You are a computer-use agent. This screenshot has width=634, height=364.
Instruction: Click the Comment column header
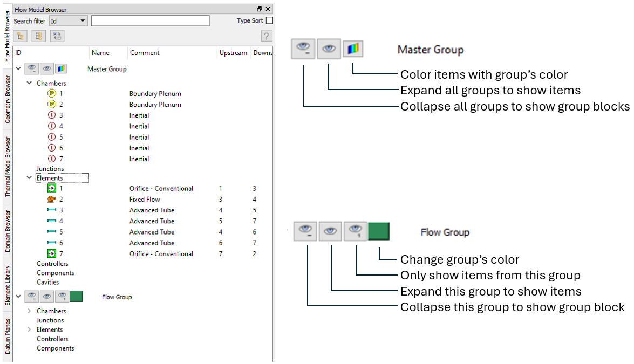[x=145, y=53]
